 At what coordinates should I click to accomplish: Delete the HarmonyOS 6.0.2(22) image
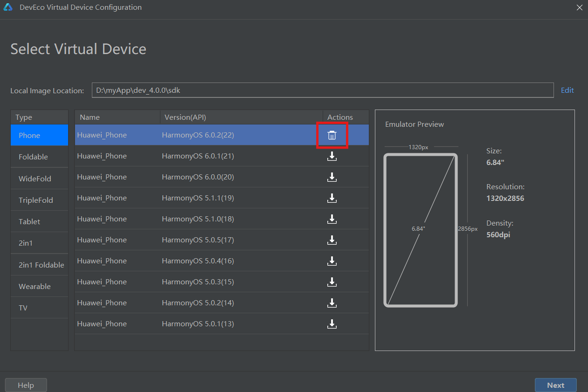[332, 135]
